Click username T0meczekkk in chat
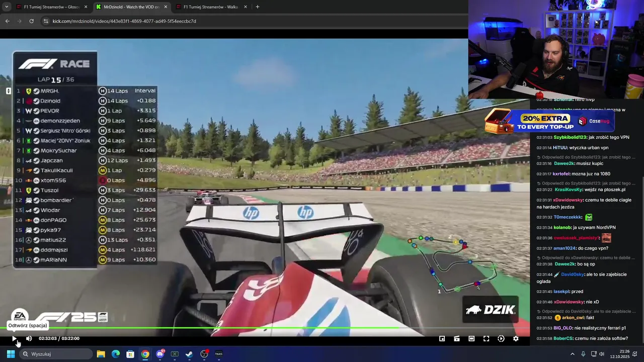This screenshot has height=362, width=644. (x=568, y=217)
